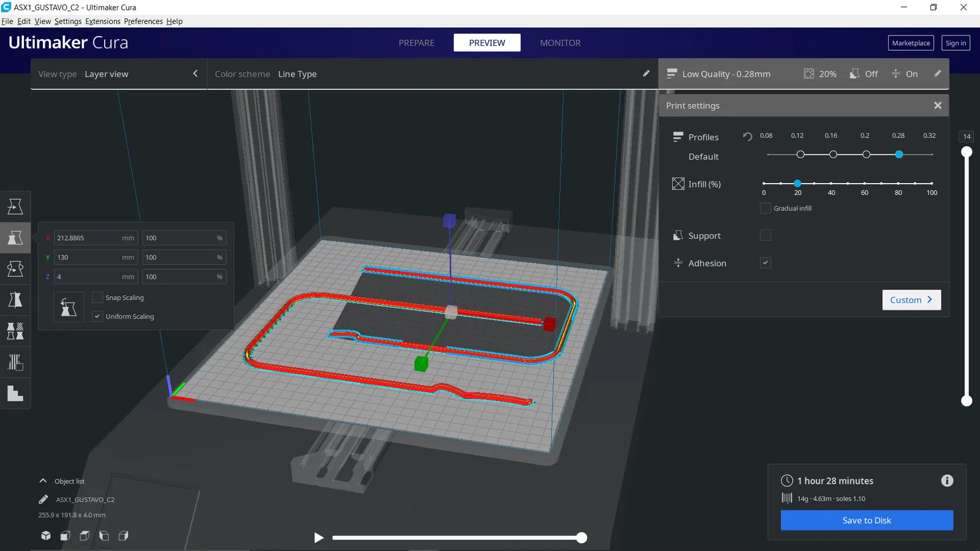Click the clock icon by print time
980x551 pixels.
pyautogui.click(x=787, y=481)
